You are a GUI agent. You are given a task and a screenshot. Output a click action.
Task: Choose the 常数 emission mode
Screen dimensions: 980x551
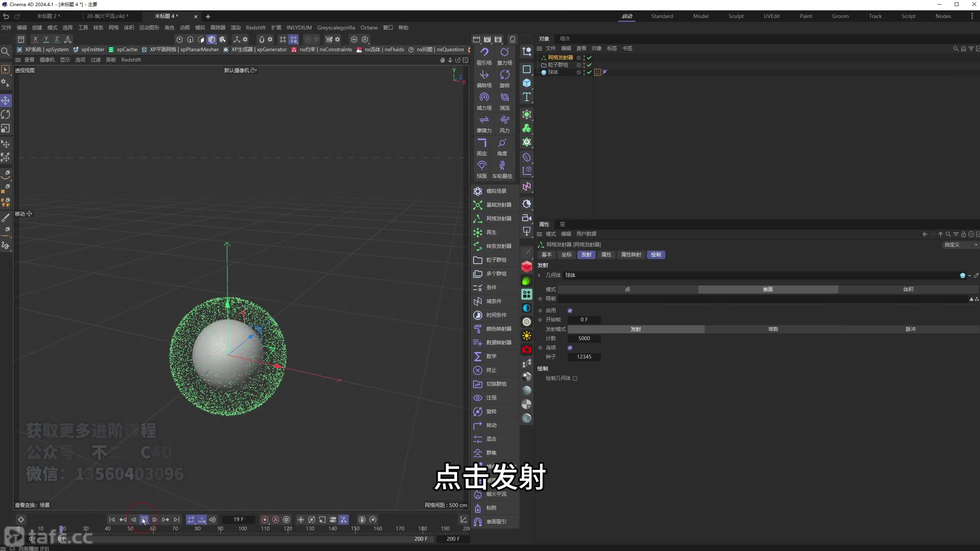773,329
